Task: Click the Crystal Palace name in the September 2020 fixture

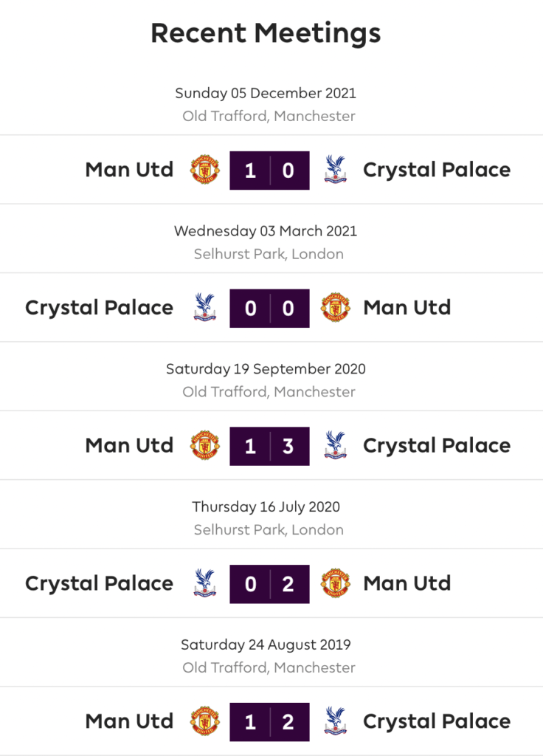Action: click(x=437, y=445)
